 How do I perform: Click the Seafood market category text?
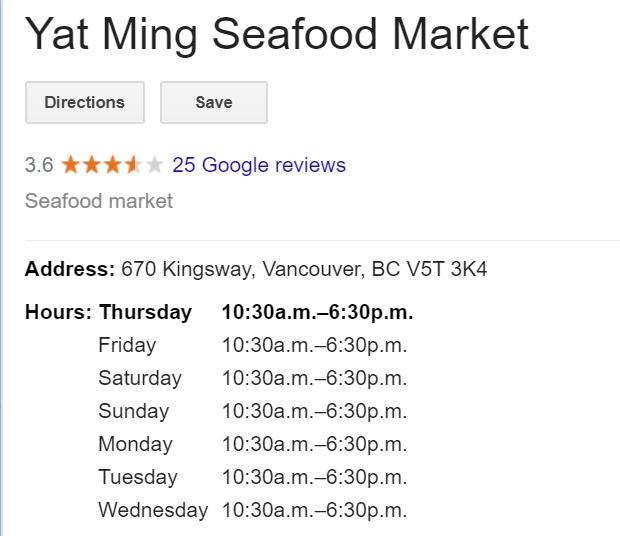[99, 201]
